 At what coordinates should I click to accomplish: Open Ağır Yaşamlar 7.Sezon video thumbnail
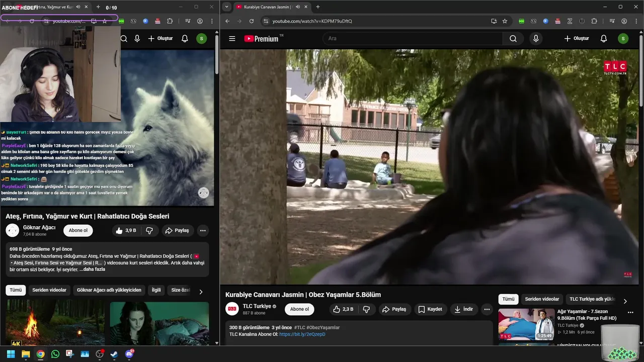tap(526, 324)
